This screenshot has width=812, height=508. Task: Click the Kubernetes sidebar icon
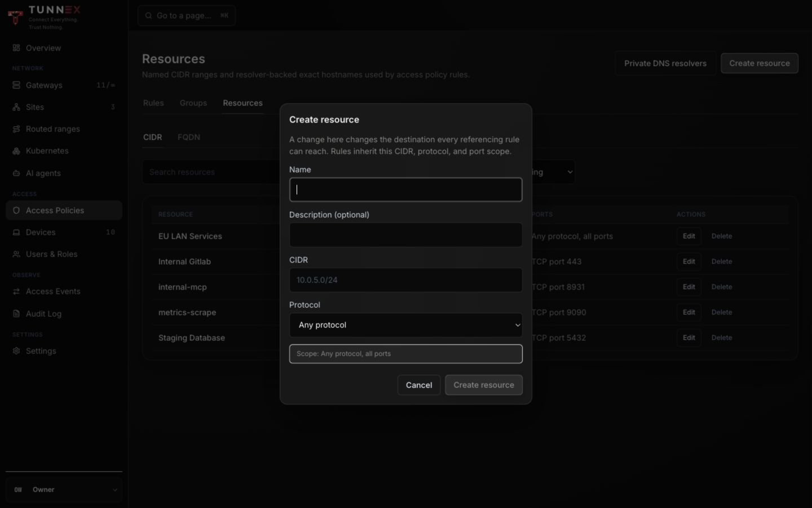16,151
